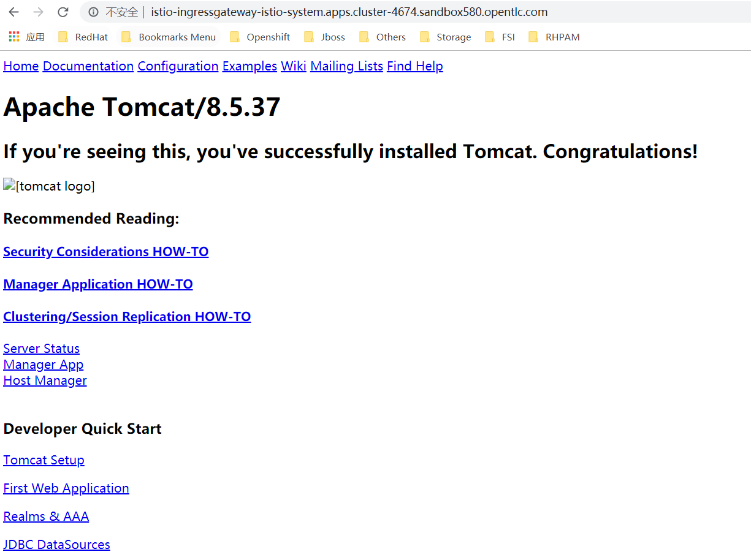Click the Developer Quick Start heading
This screenshot has width=751, height=560.
82,429
